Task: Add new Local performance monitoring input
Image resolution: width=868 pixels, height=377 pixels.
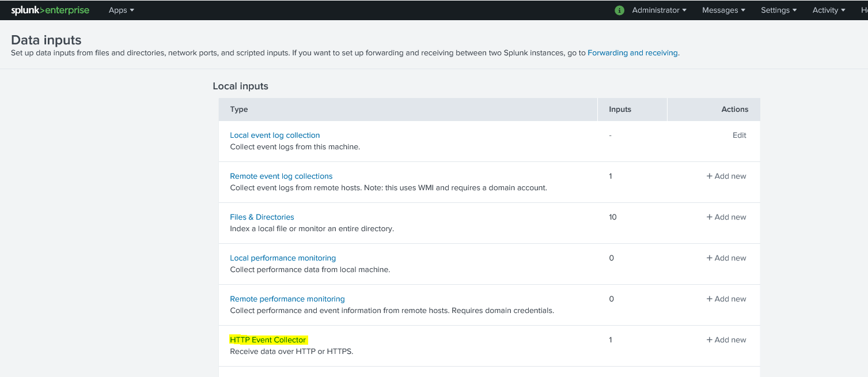Action: (726, 258)
